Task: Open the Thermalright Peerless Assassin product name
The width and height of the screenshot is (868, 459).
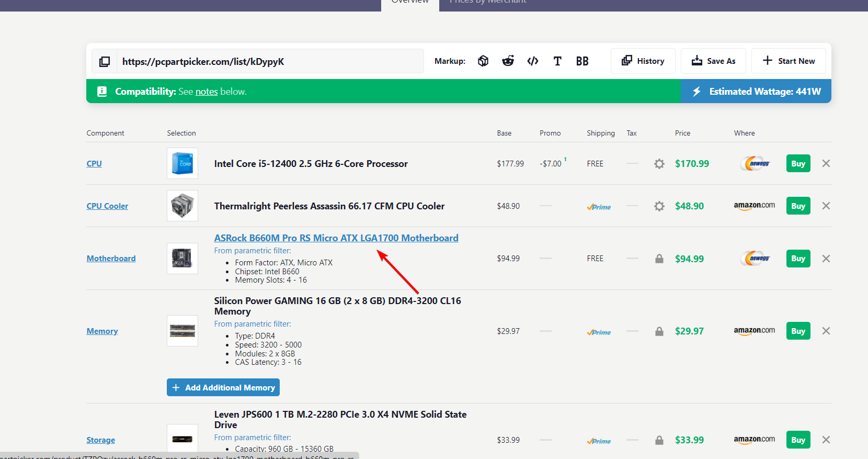Action: (329, 206)
